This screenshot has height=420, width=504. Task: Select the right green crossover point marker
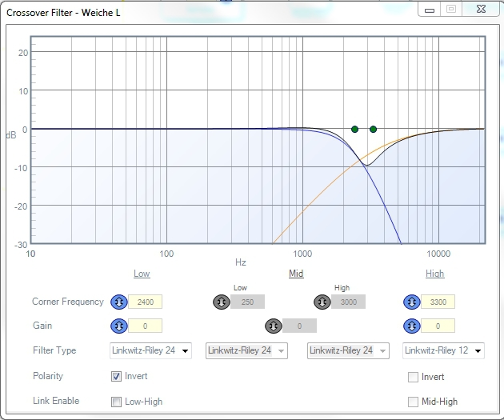(x=373, y=129)
